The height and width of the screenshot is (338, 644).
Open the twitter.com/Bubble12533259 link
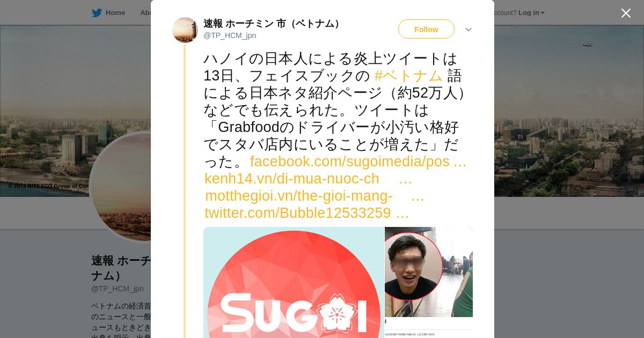point(306,213)
